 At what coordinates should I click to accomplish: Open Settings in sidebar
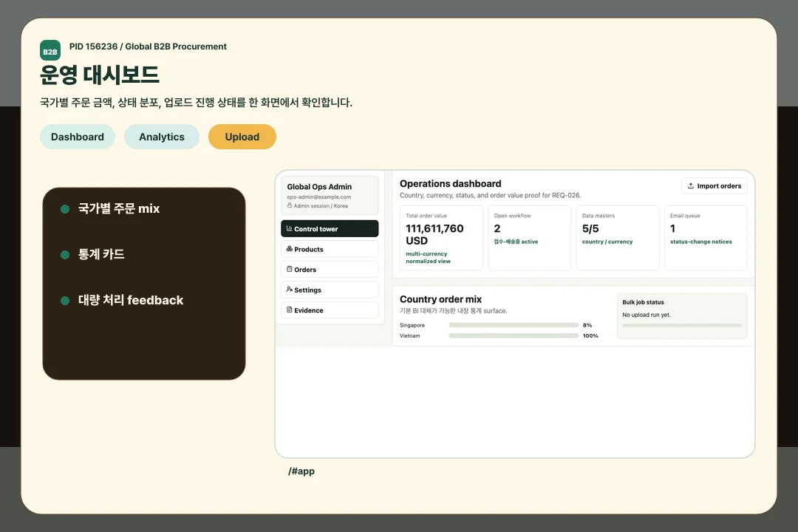[x=330, y=290]
